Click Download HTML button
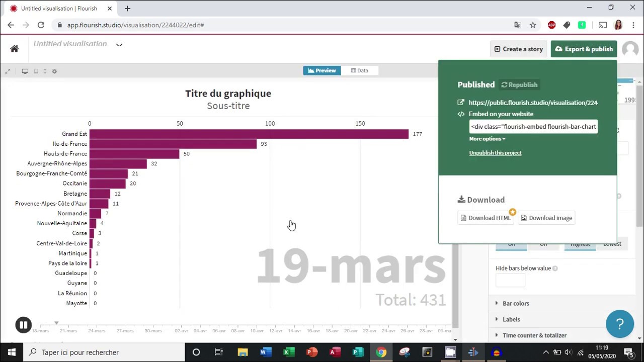 pos(486,218)
